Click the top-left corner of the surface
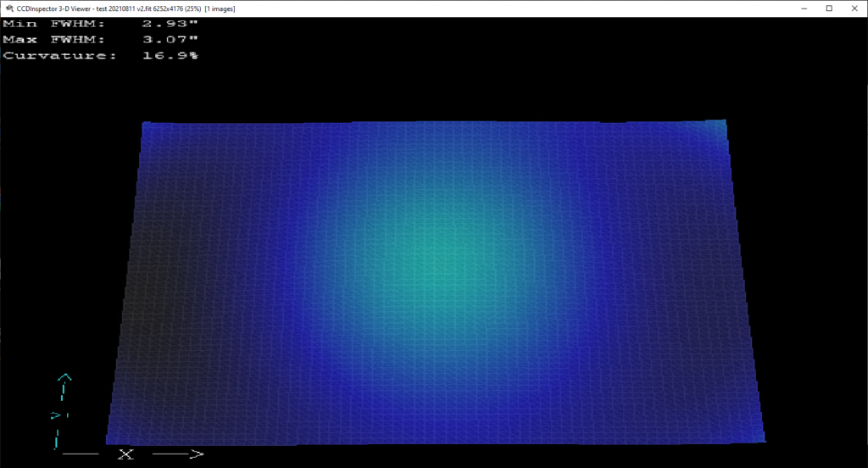Screen dimensions: 868x468 (145, 125)
